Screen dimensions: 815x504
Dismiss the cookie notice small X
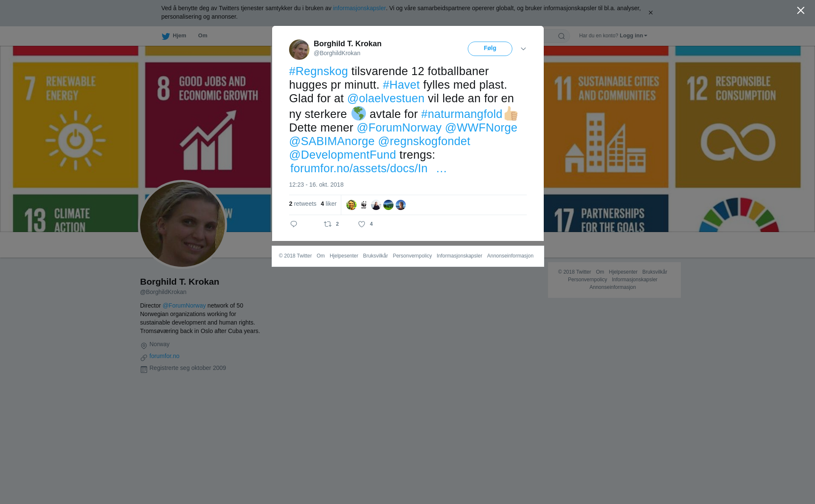pyautogui.click(x=650, y=13)
